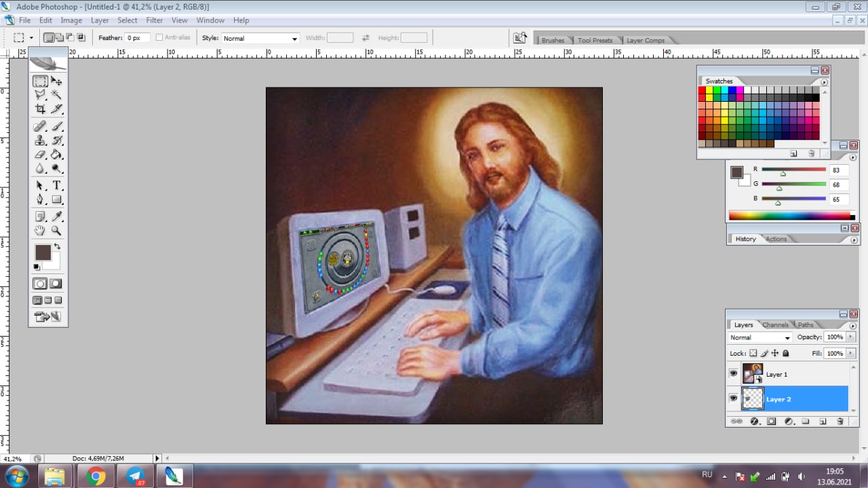The image size is (868, 488).
Task: Open the Style dropdown
Action: point(260,39)
